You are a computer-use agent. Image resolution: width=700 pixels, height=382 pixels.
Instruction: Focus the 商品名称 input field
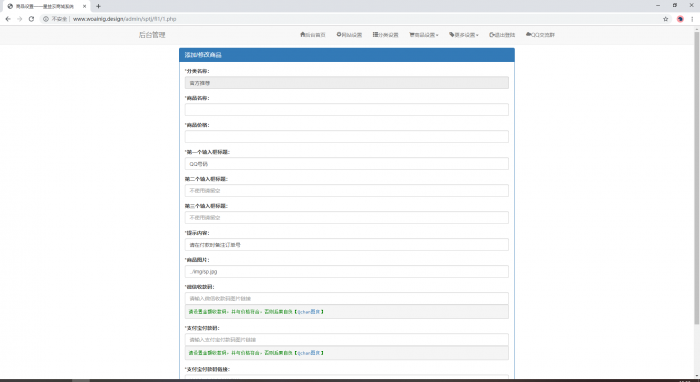coord(346,110)
